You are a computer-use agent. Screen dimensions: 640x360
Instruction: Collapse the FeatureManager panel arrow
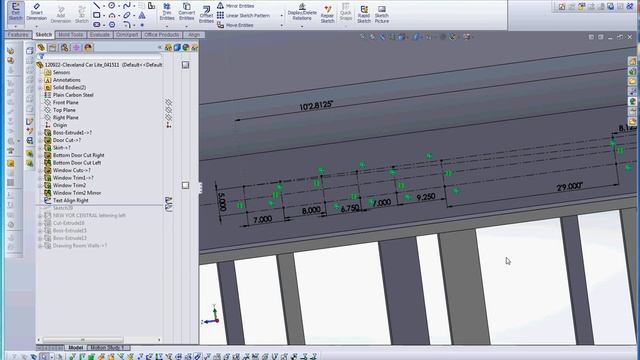click(x=159, y=47)
